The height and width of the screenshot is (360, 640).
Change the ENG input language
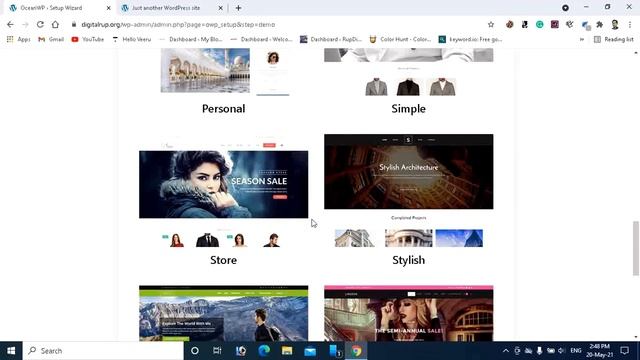(x=576, y=351)
